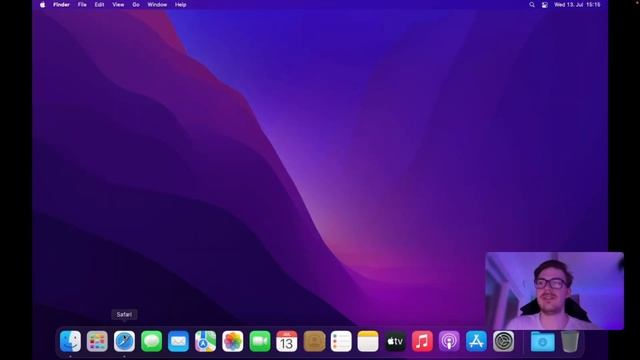Open the Downloads folder stack
This screenshot has width=640, height=360.
pyautogui.click(x=542, y=341)
